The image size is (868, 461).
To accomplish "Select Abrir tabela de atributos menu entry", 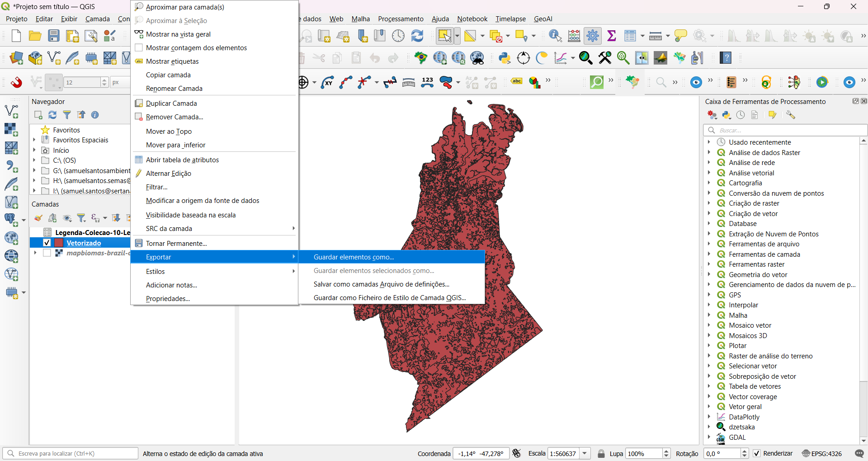I will tap(182, 160).
